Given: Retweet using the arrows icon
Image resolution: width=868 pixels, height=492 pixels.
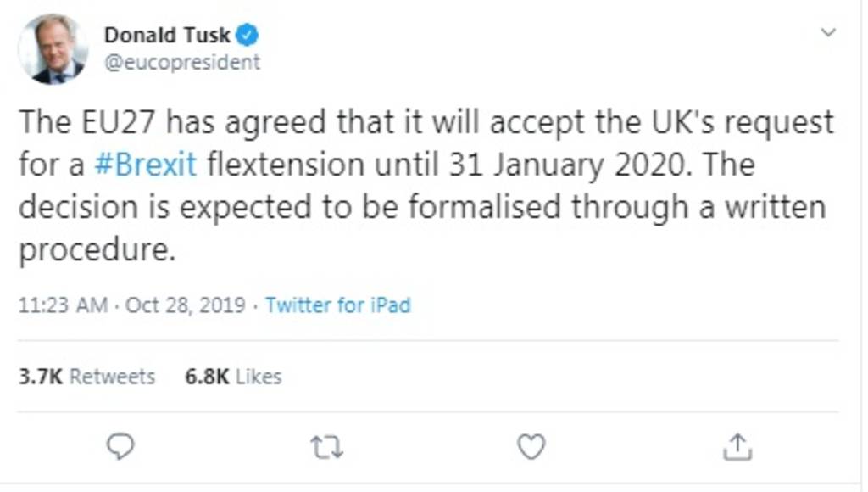Looking at the screenshot, I should (326, 446).
